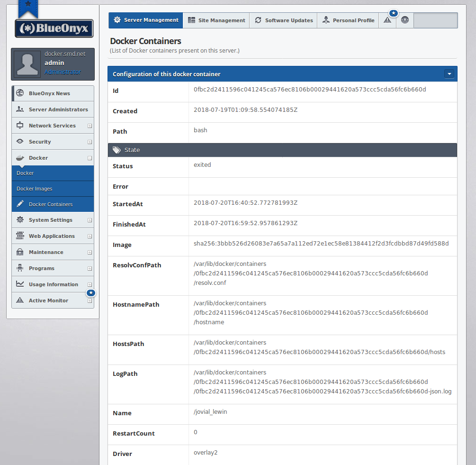
Task: Click the System Settings gear icon
Action: (20, 219)
